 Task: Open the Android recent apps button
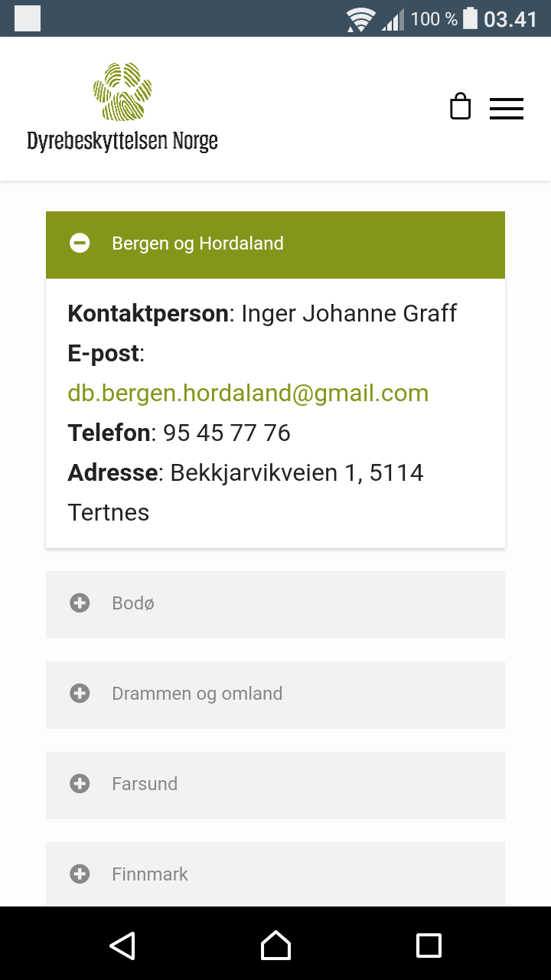429,945
